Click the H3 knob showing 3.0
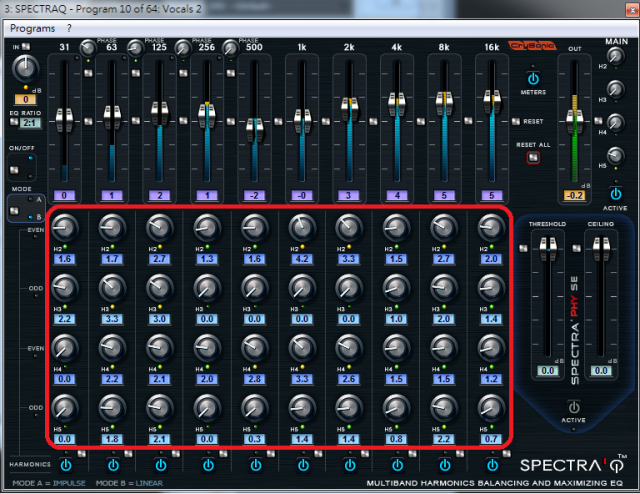 [x=160, y=288]
